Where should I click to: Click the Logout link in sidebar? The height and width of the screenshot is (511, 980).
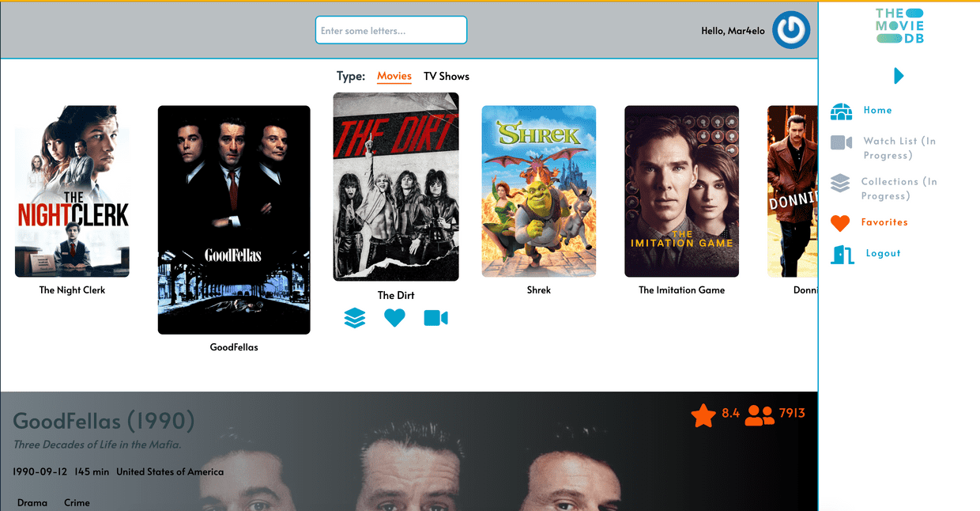(883, 254)
